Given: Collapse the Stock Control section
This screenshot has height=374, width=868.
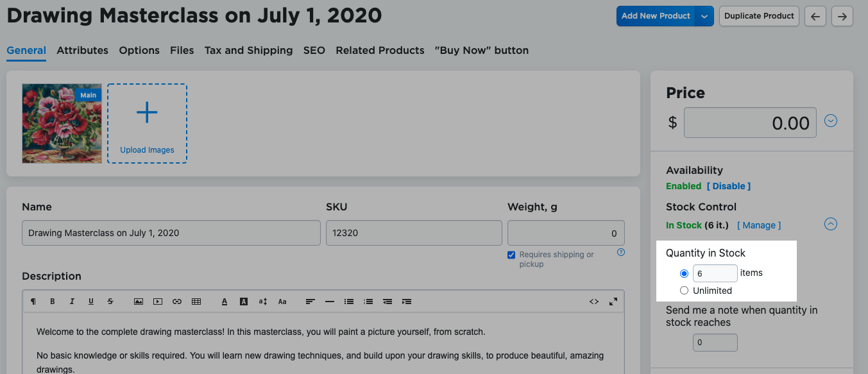Looking at the screenshot, I should (x=831, y=224).
